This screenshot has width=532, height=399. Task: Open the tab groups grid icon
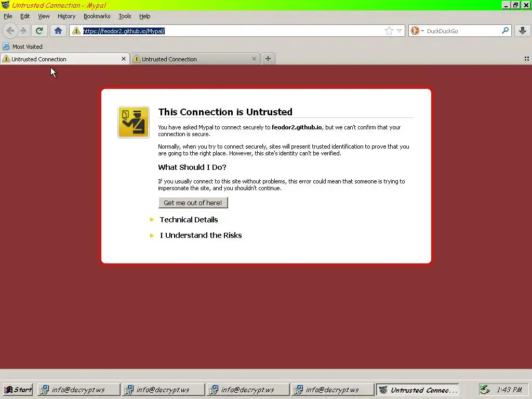[x=527, y=59]
